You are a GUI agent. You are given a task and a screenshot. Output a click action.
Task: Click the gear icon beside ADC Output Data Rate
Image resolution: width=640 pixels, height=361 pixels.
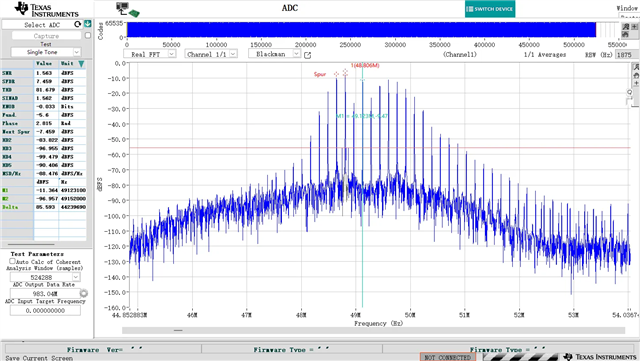pos(84,293)
